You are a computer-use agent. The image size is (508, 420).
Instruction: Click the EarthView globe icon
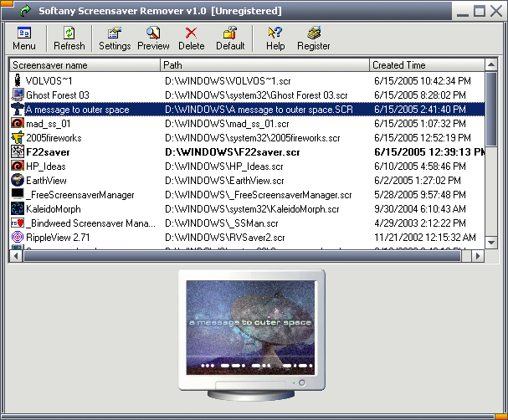(x=17, y=180)
